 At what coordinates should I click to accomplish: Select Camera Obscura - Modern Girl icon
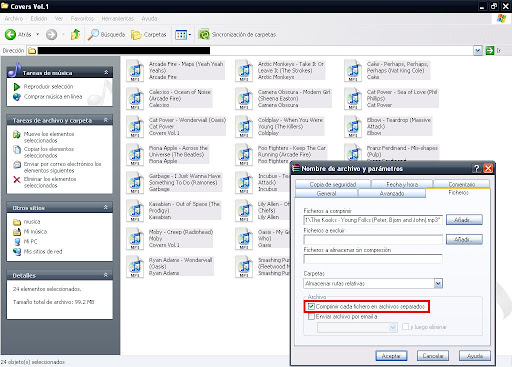(x=244, y=99)
